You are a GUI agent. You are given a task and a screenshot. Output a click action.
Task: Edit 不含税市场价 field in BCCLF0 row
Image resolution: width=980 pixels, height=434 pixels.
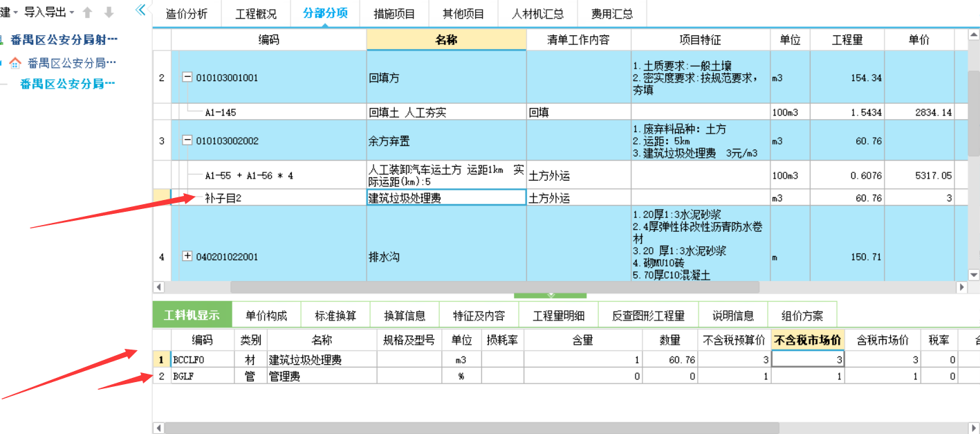(x=808, y=360)
